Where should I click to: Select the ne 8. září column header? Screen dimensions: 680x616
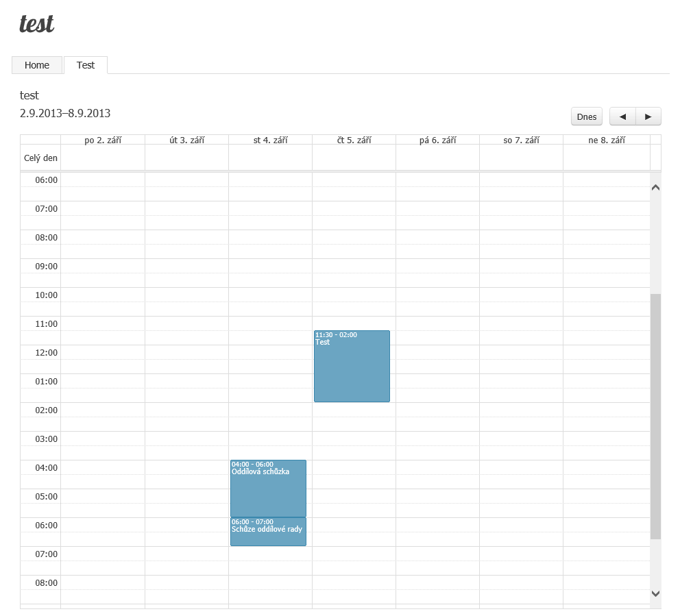coord(606,140)
